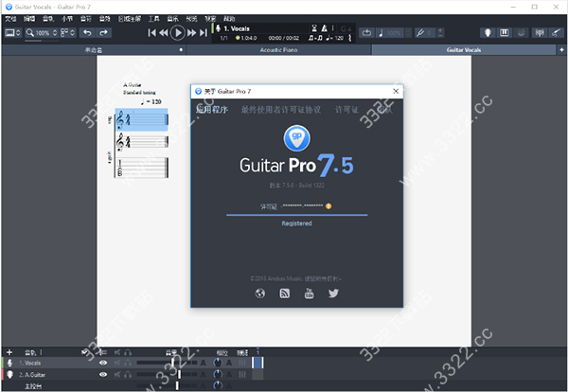Open the layout view dropdown
568x392 pixels.
68,33
